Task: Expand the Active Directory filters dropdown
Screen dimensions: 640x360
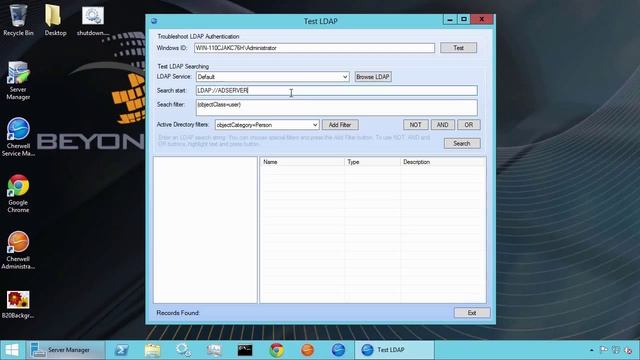Action: point(315,125)
